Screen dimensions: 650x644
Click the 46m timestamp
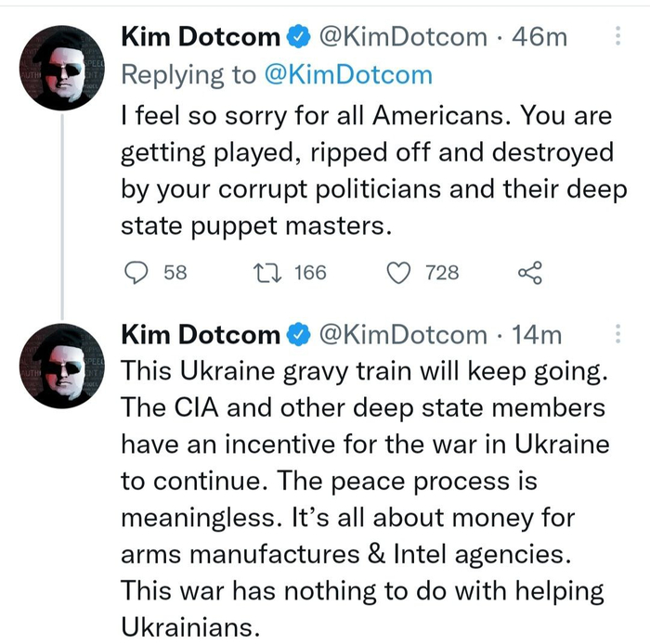pyautogui.click(x=541, y=38)
